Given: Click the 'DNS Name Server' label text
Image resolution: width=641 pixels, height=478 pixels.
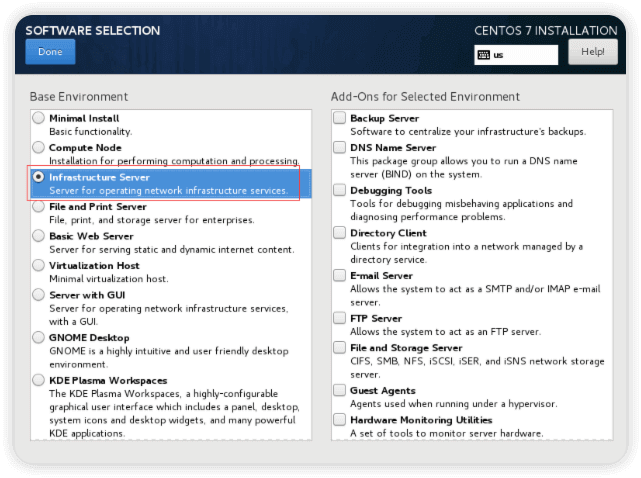Looking at the screenshot, I should pos(393,148).
